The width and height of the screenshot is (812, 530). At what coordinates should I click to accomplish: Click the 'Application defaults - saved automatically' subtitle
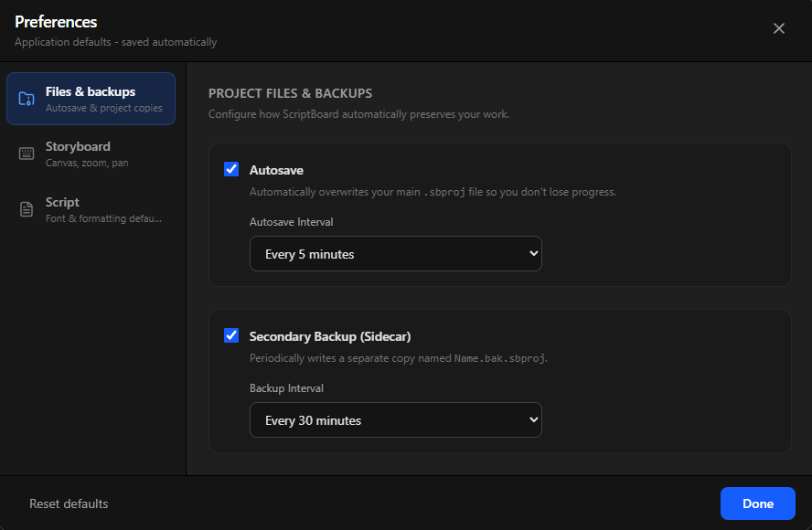pos(115,42)
